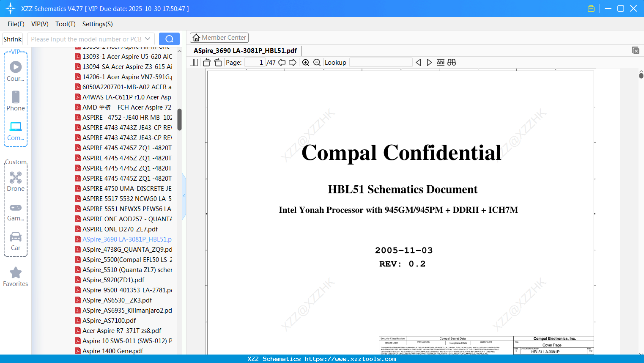Toggle the Abi text-match option
644x363 pixels.
tap(441, 63)
